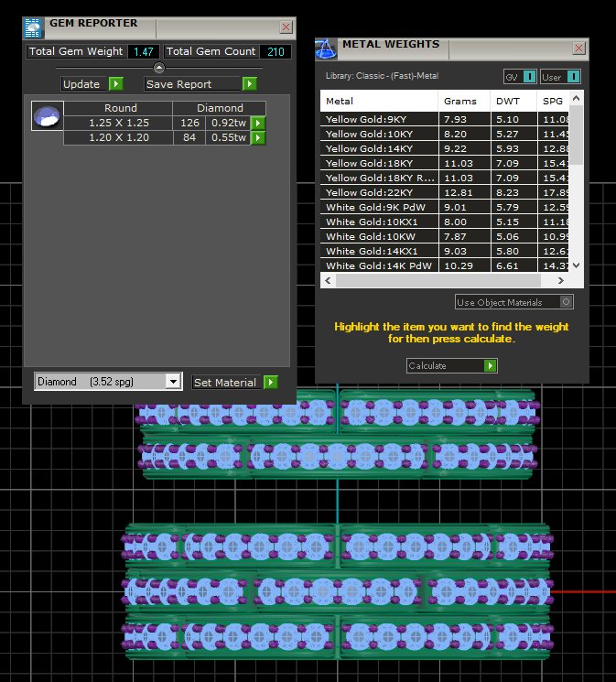Click the metal list horizontal scrollbar thumb
Viewport: 616px width, 682px height.
[438, 280]
